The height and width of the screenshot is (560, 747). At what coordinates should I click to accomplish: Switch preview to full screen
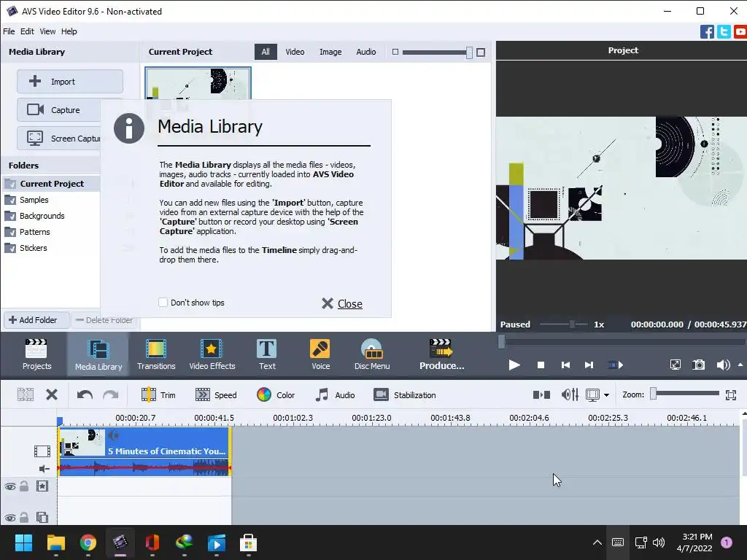(x=675, y=365)
